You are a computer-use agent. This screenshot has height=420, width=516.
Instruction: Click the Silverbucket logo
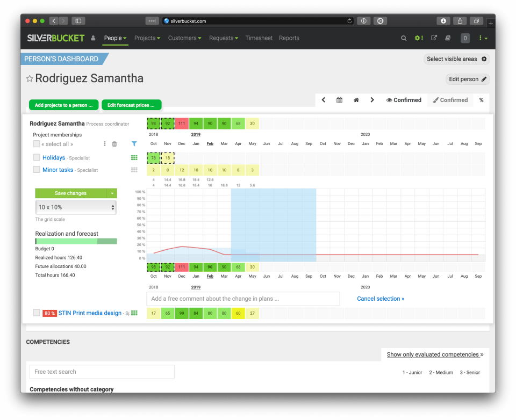tap(55, 38)
